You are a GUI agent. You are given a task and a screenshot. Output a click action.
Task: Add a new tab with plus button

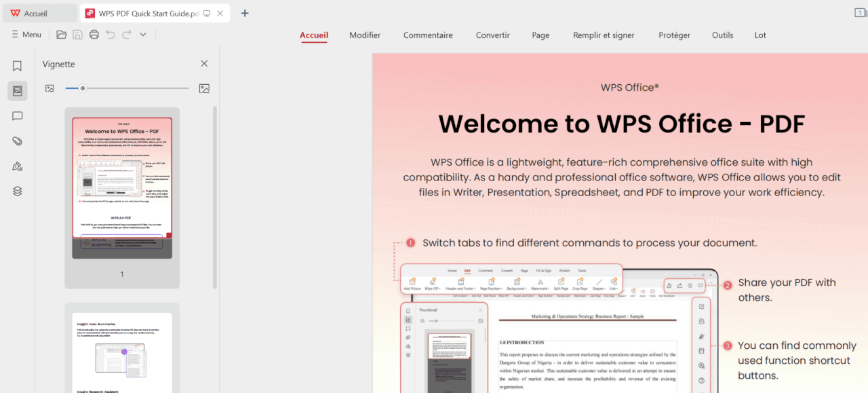pos(245,13)
